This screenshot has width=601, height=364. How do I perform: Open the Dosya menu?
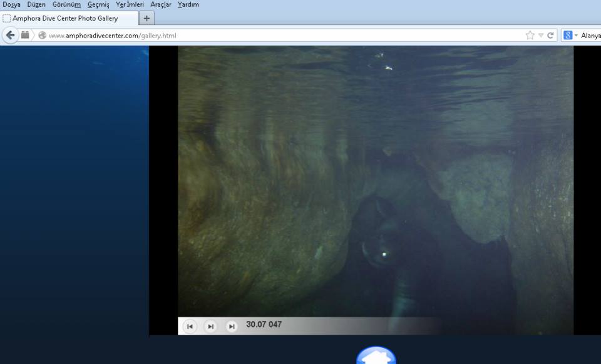[x=11, y=4]
